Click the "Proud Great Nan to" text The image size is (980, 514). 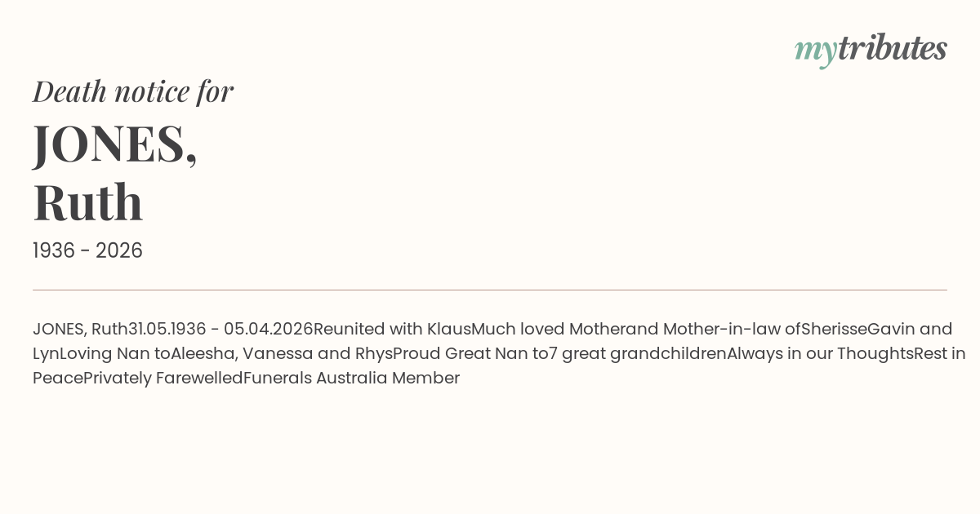click(x=470, y=353)
